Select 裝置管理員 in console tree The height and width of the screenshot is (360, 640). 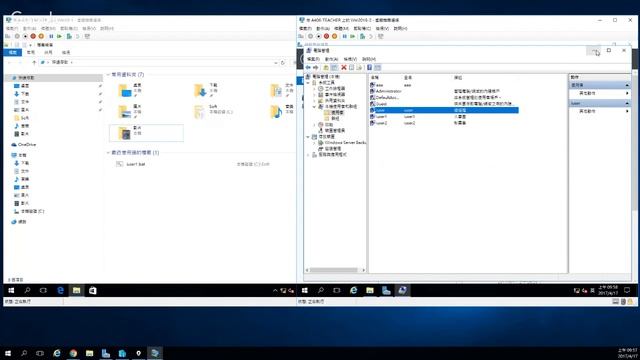[334, 131]
